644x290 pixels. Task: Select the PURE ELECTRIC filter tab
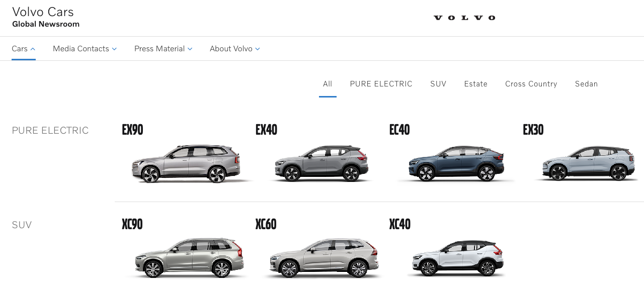point(381,84)
